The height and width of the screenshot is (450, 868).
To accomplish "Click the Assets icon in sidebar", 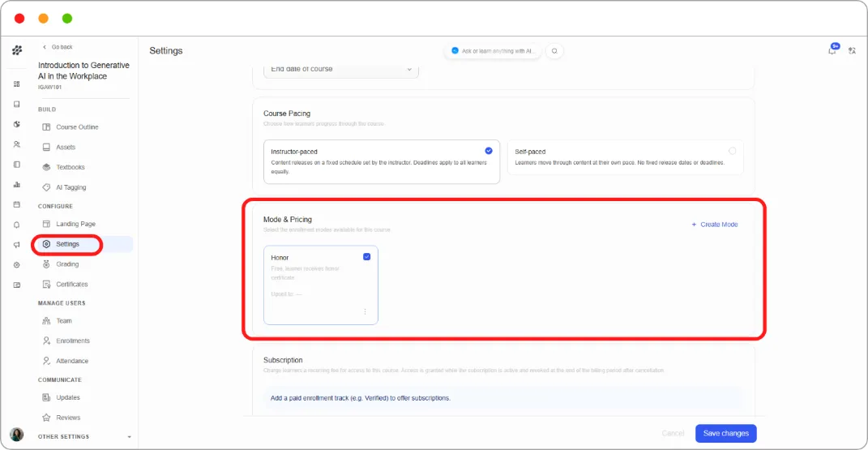I will pyautogui.click(x=46, y=148).
